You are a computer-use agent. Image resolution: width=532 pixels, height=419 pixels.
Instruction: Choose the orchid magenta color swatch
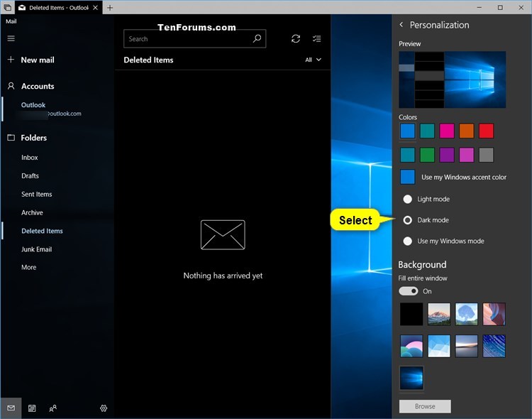[467, 155]
